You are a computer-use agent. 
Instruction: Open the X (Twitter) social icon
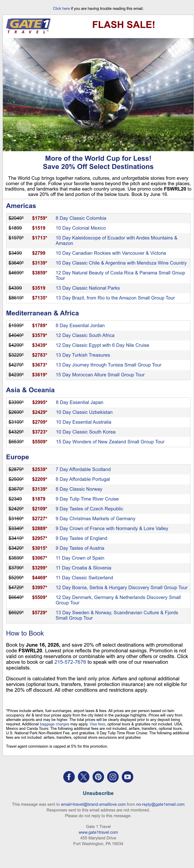click(84, 777)
